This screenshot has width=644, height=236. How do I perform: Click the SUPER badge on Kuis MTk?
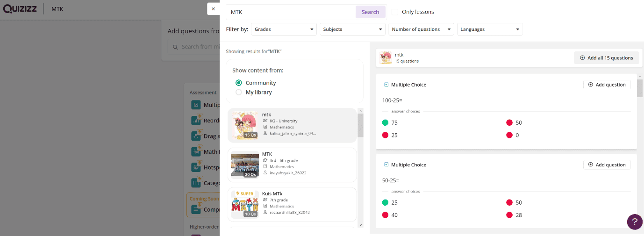tap(245, 193)
